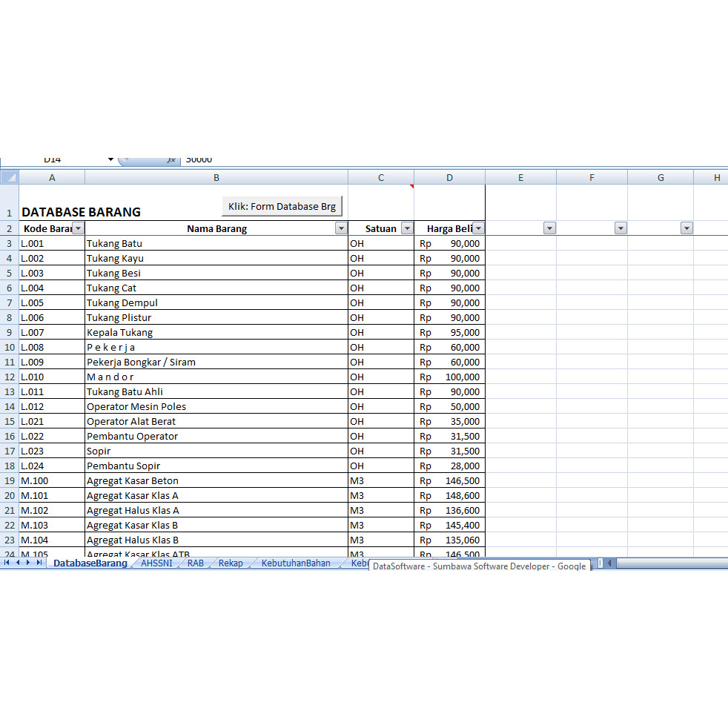Select cell with M a n d o r
The image size is (728, 728).
216,377
